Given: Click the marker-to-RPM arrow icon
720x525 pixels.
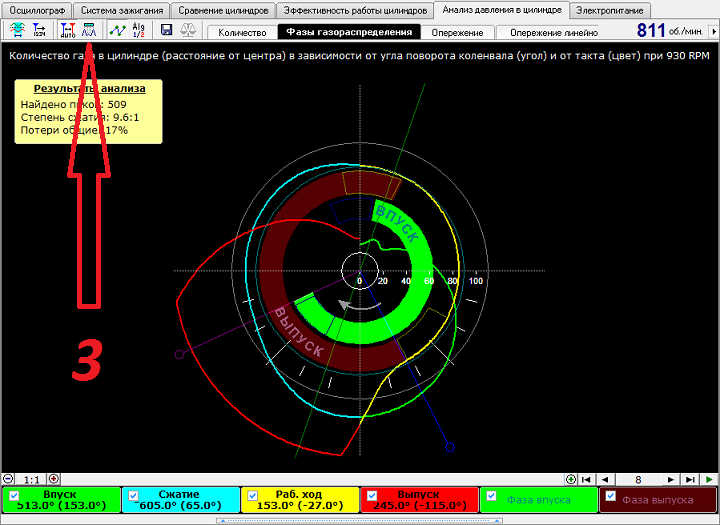Looking at the screenshot, I should [x=39, y=30].
